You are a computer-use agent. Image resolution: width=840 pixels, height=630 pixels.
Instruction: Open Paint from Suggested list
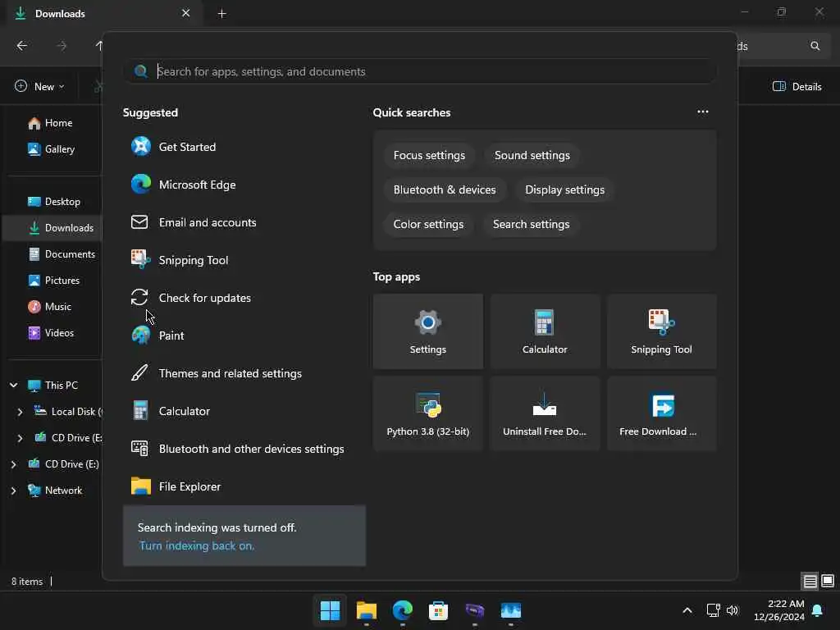click(x=244, y=336)
